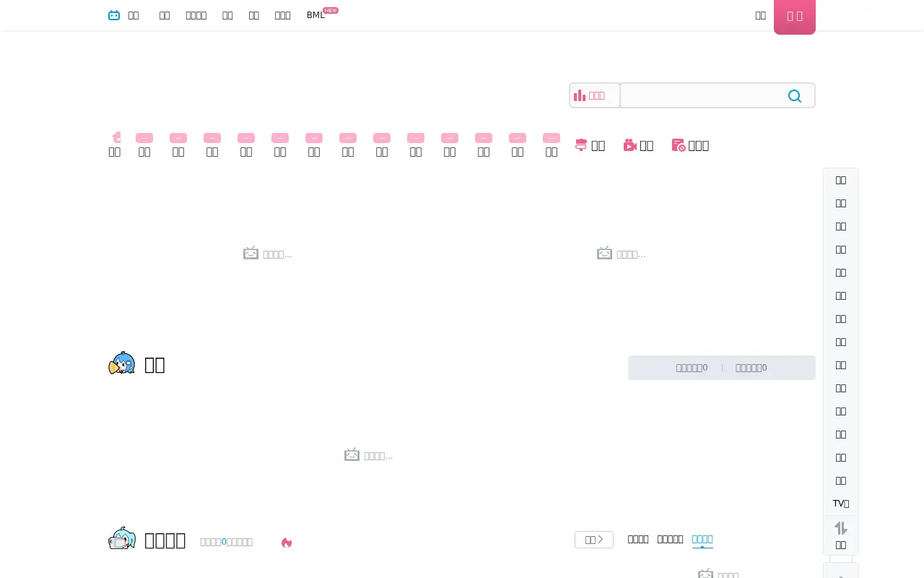Click the megaphone mascot section icon

[x=122, y=363]
